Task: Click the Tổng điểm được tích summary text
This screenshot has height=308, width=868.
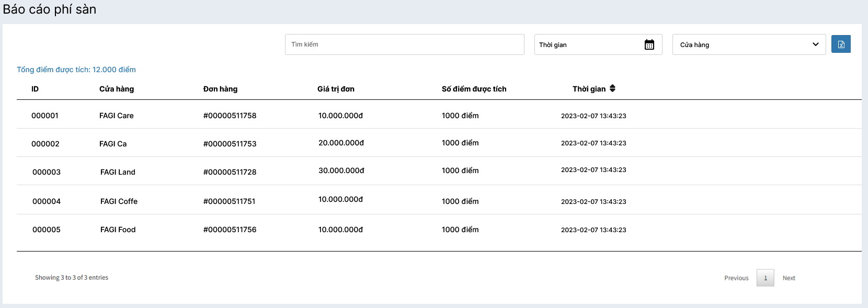Action: (x=76, y=70)
